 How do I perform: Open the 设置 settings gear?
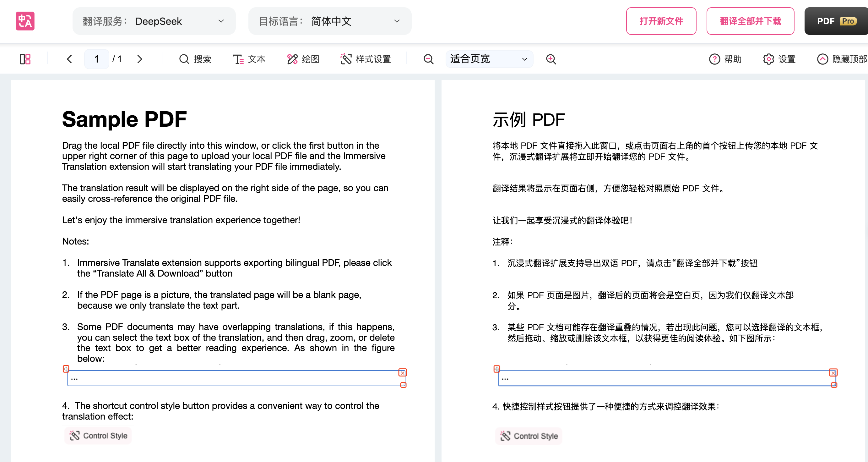[779, 59]
